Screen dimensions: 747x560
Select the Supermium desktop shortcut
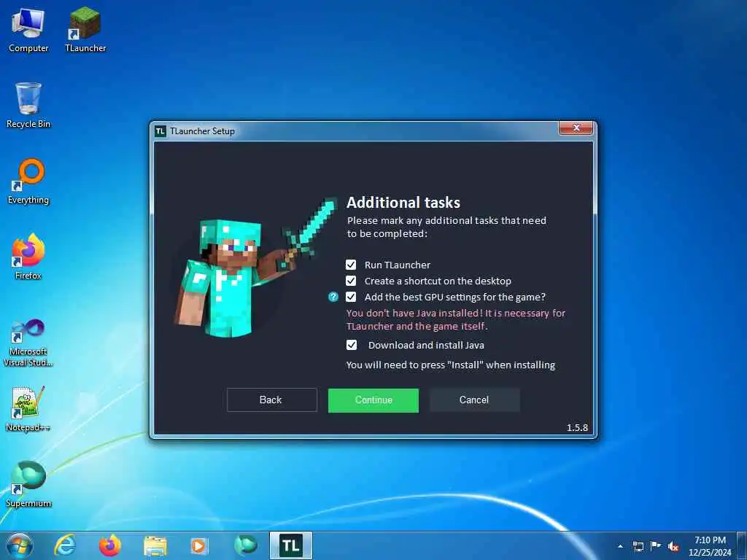tap(28, 484)
